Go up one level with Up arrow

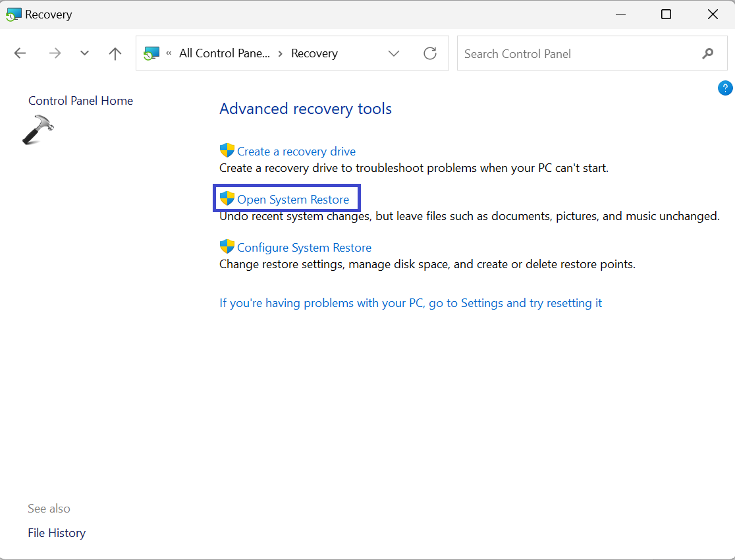115,53
